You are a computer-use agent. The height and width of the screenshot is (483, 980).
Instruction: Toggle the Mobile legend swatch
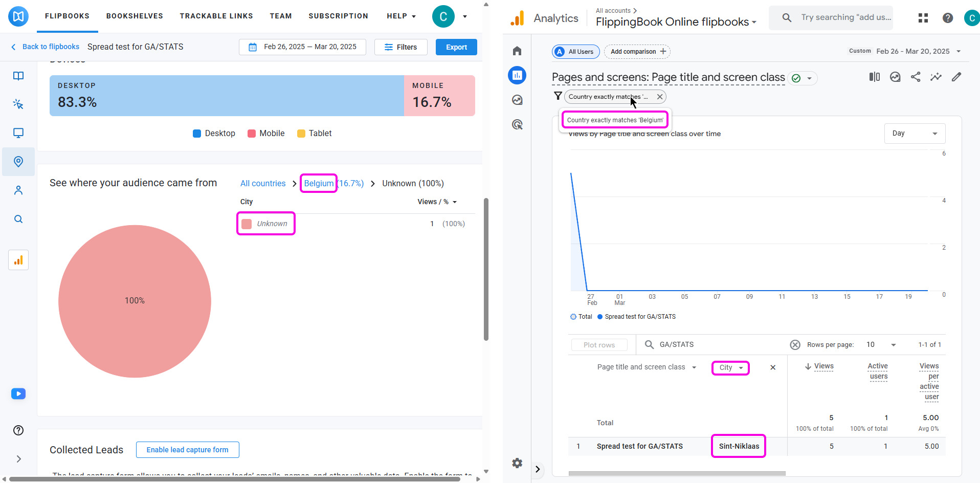pyautogui.click(x=251, y=134)
